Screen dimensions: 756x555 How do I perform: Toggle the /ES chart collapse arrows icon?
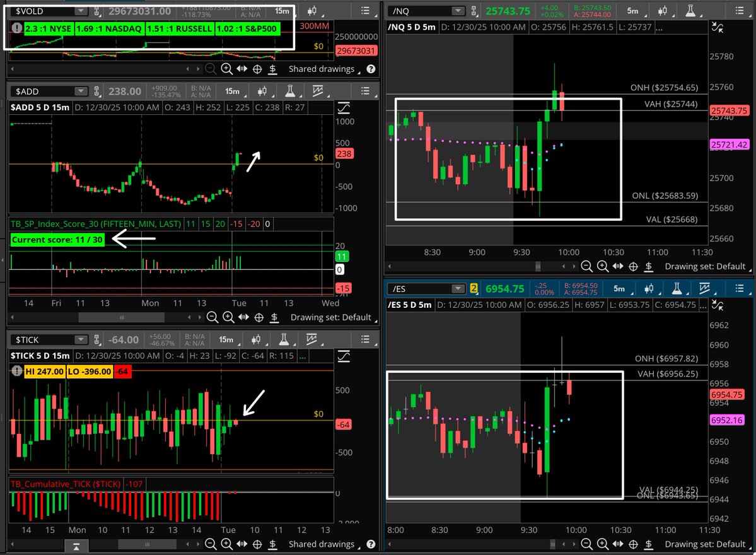(x=718, y=305)
